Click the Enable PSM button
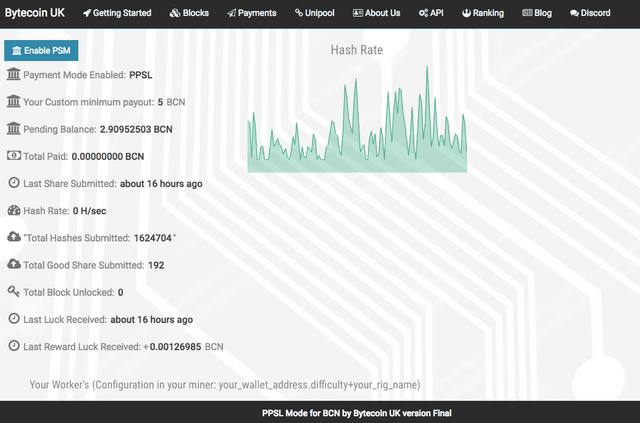 coord(41,51)
